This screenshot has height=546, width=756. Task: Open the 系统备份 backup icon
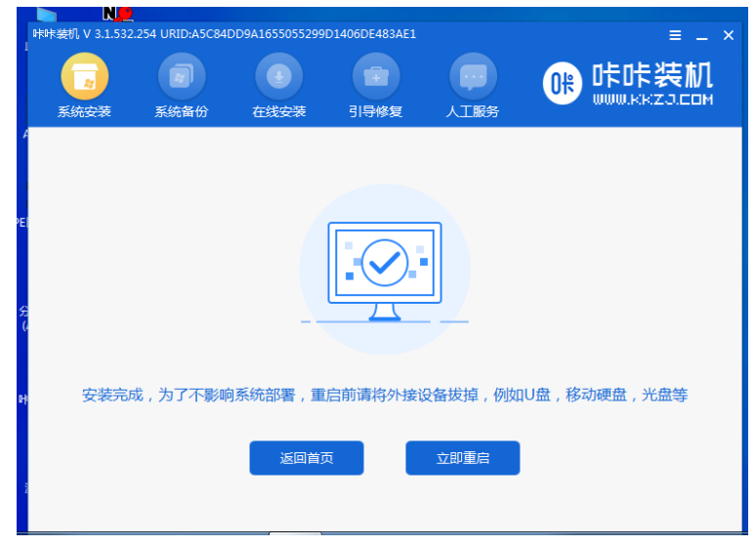182,77
